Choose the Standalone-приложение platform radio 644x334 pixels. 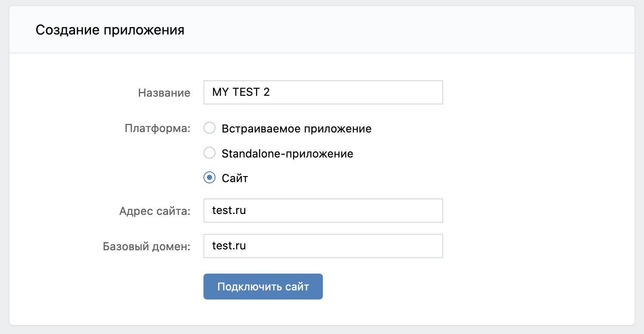coord(209,153)
